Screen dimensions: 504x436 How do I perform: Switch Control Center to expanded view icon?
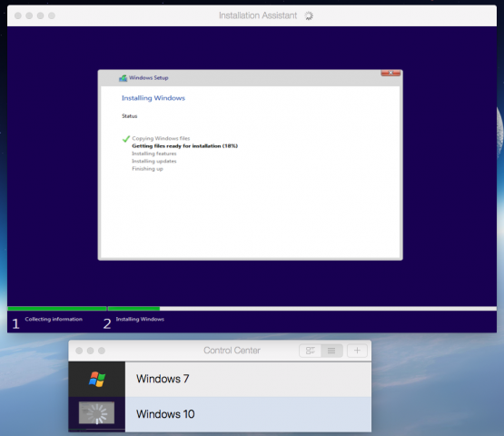(x=311, y=351)
